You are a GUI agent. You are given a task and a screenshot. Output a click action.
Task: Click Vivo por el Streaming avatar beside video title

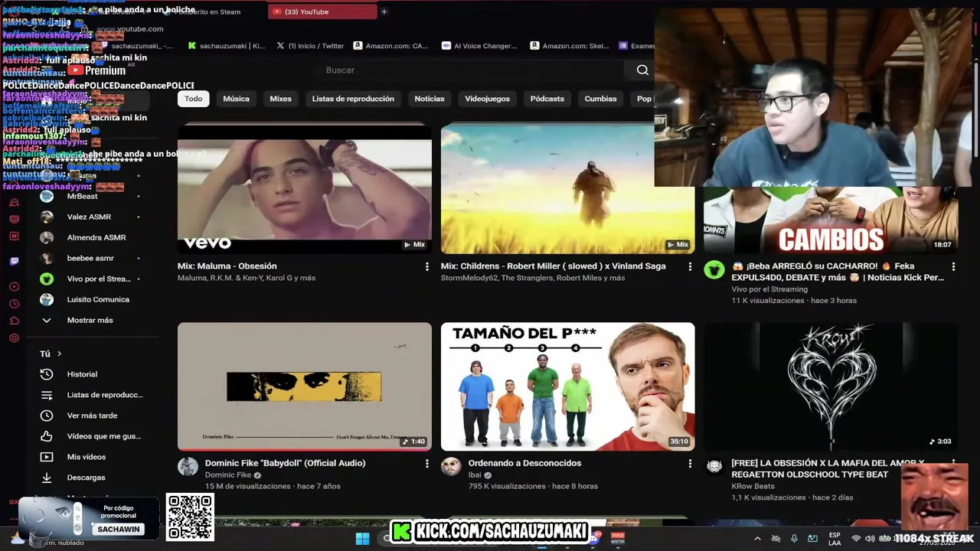714,269
